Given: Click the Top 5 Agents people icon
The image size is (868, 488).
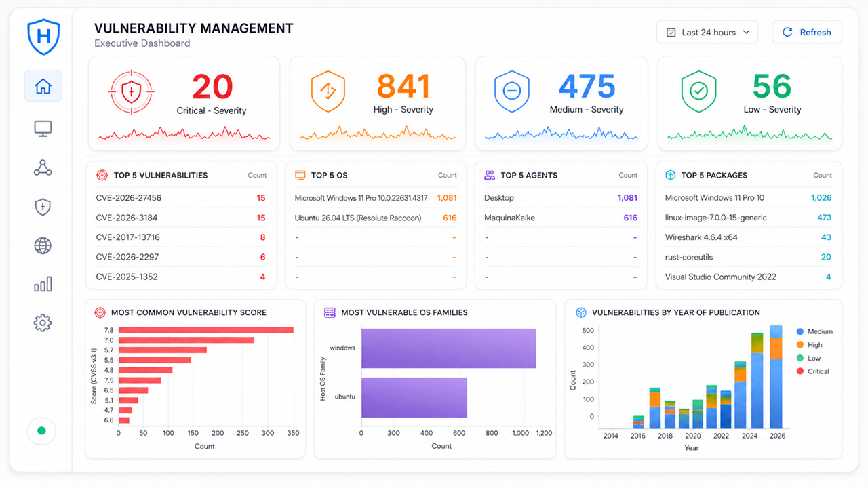Looking at the screenshot, I should [490, 175].
